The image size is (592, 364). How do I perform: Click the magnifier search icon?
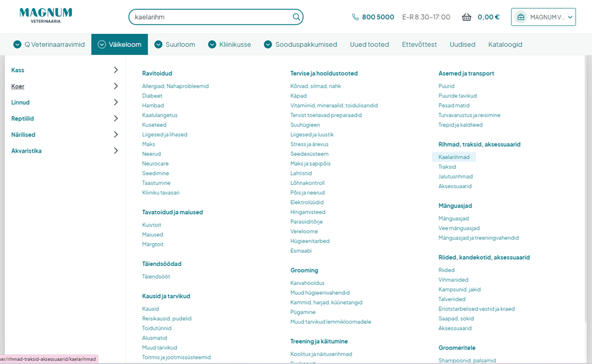[297, 17]
